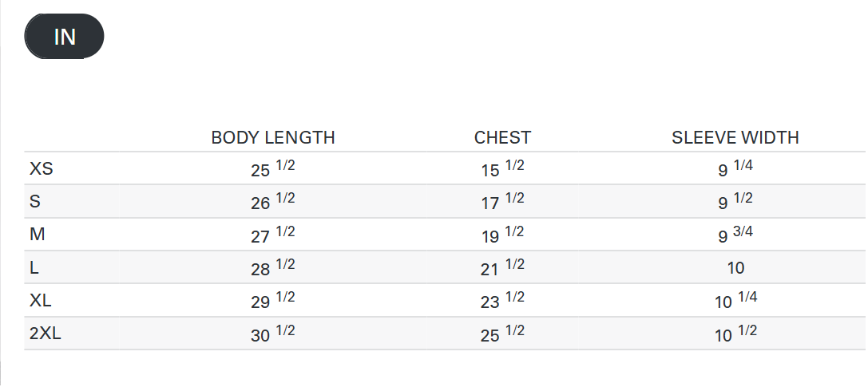Click XL chest value 23 1/2
This screenshot has width=868, height=387.
(502, 301)
